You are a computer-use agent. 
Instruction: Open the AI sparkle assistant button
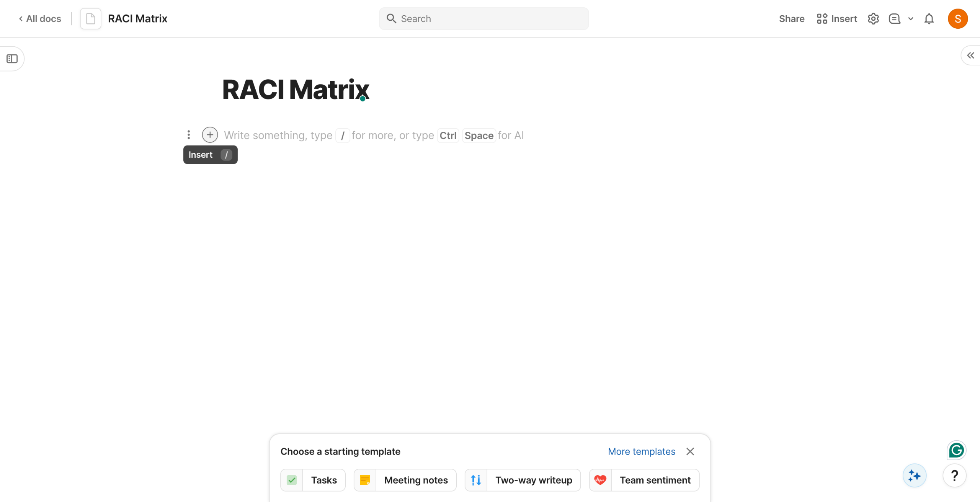pos(915,476)
